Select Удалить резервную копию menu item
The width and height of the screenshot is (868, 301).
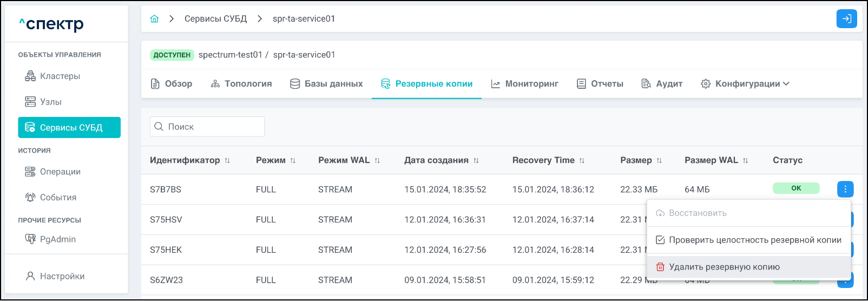tap(724, 267)
